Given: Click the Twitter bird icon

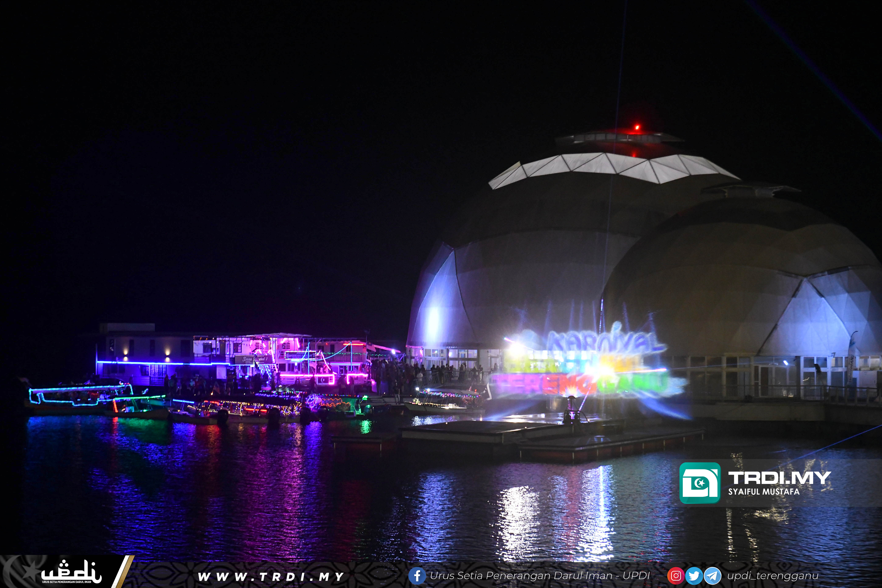Looking at the screenshot, I should [x=694, y=576].
